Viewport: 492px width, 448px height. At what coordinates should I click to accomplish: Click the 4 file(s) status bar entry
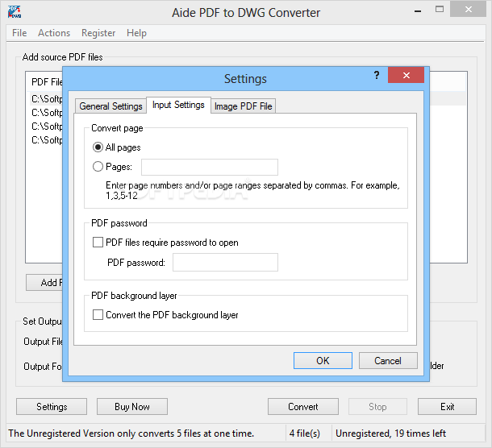click(x=305, y=433)
